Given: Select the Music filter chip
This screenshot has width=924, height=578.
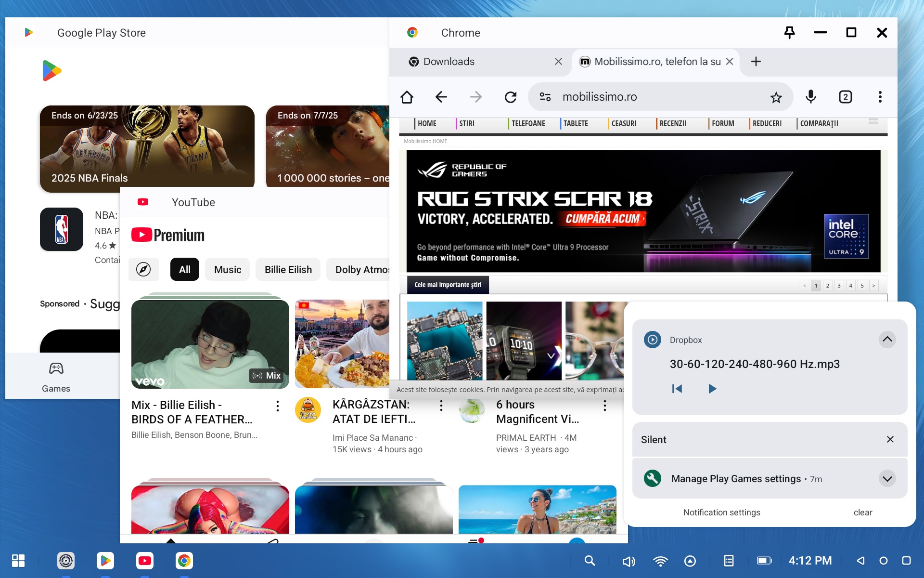Looking at the screenshot, I should click(228, 269).
